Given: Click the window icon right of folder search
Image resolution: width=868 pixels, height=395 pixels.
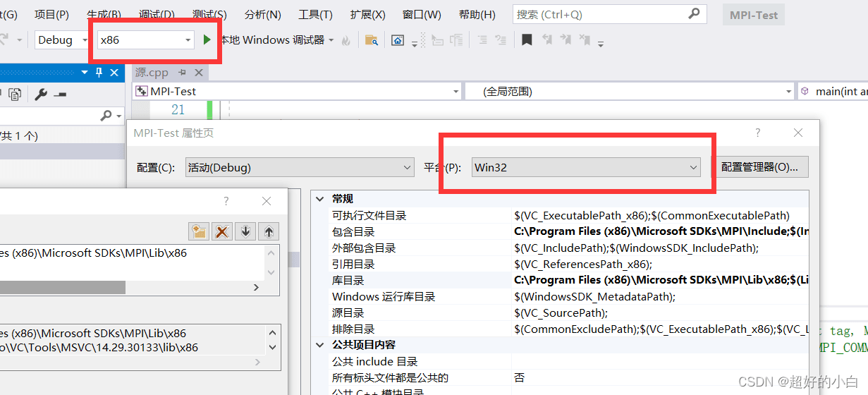Looking at the screenshot, I should (398, 40).
